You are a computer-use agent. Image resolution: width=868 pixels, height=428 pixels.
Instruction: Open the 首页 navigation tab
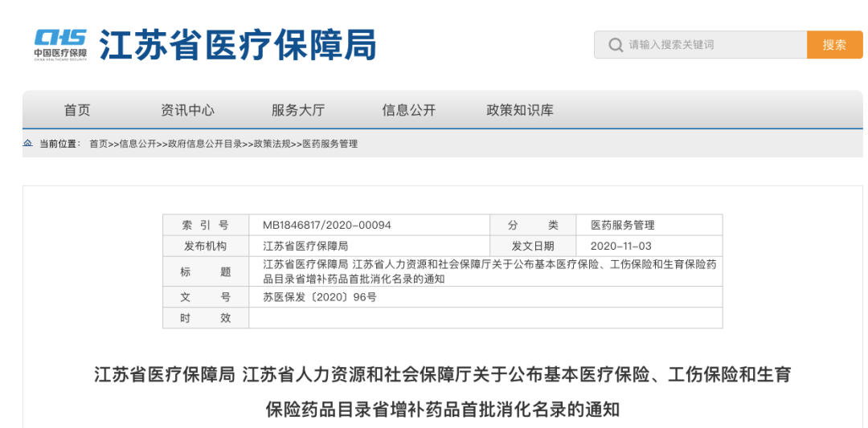pyautogui.click(x=77, y=110)
